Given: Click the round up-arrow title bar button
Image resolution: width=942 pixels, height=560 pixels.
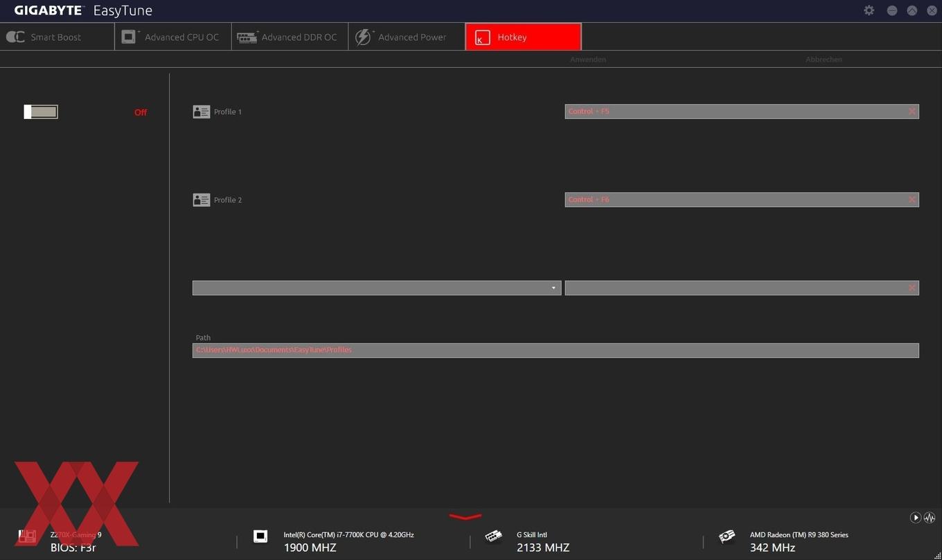Looking at the screenshot, I should pyautogui.click(x=912, y=10).
